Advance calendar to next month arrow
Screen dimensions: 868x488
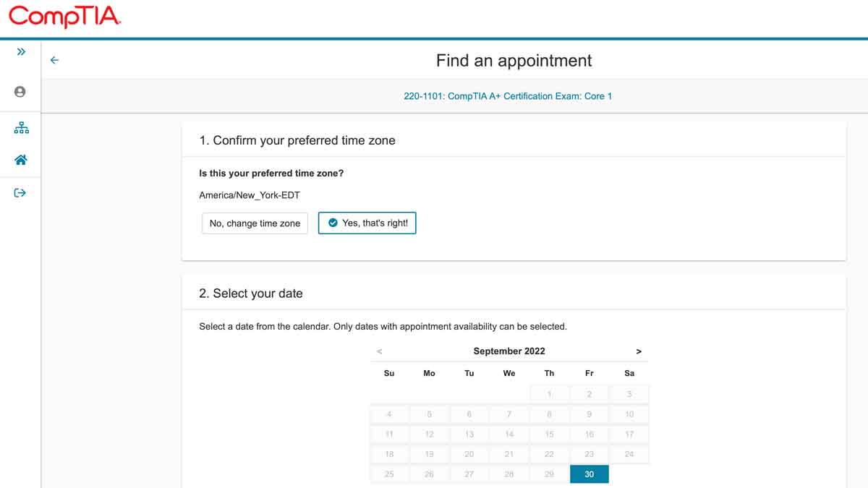point(639,351)
